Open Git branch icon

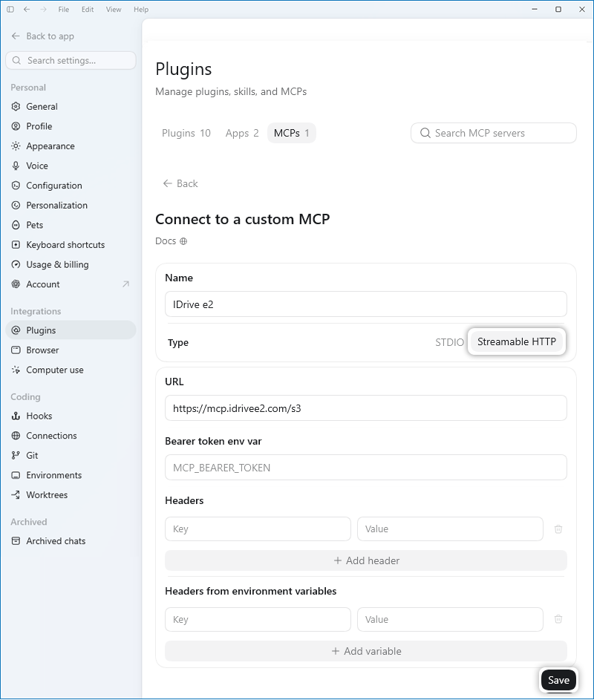point(16,455)
